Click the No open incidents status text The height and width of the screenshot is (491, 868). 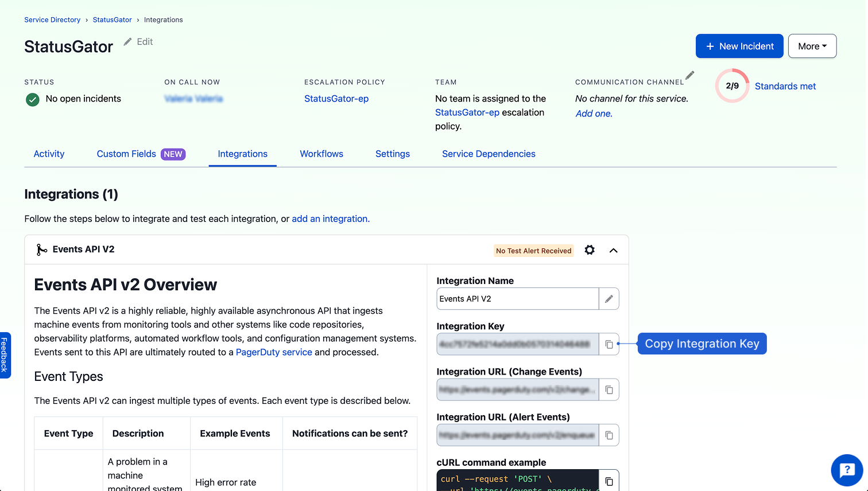click(x=83, y=99)
